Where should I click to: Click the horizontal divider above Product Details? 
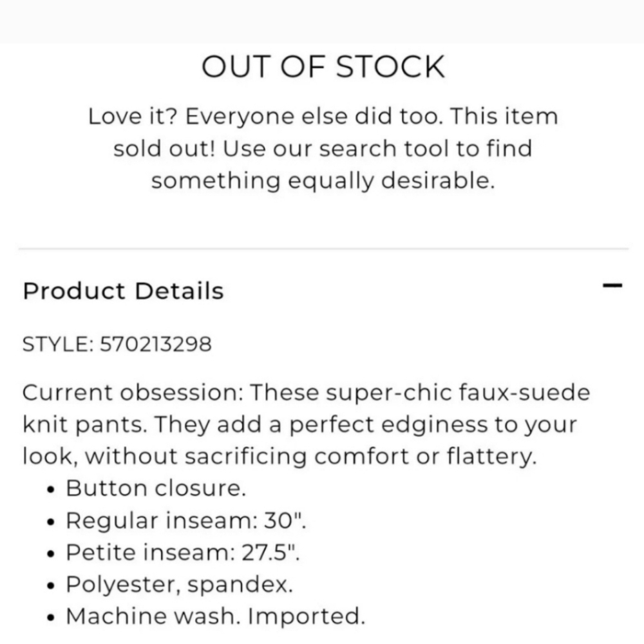[323, 249]
